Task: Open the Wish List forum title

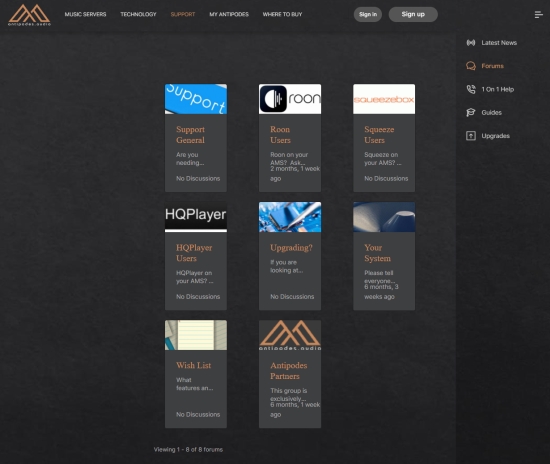Action: point(194,365)
